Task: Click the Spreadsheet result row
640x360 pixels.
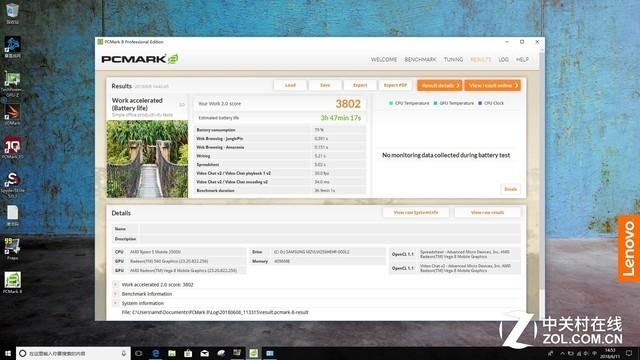Action: click(280, 164)
